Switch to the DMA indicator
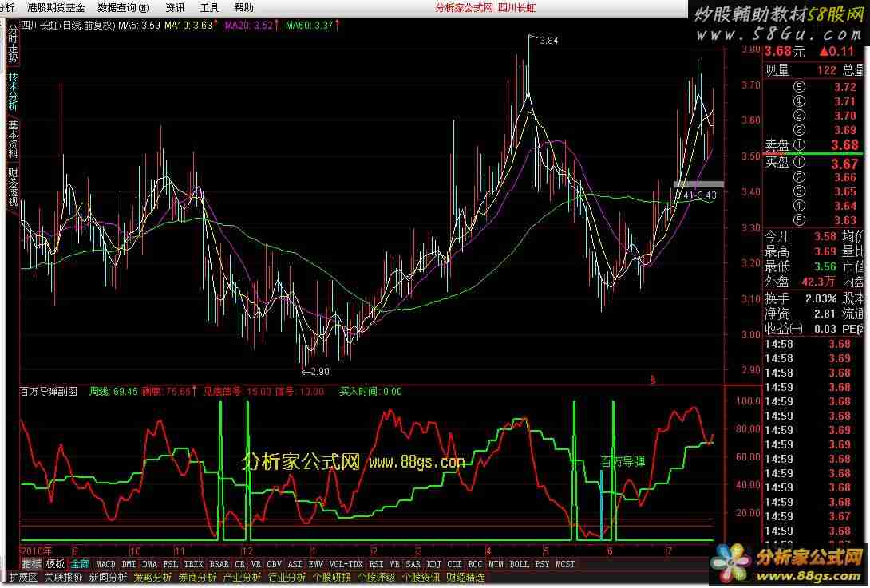 [150, 564]
